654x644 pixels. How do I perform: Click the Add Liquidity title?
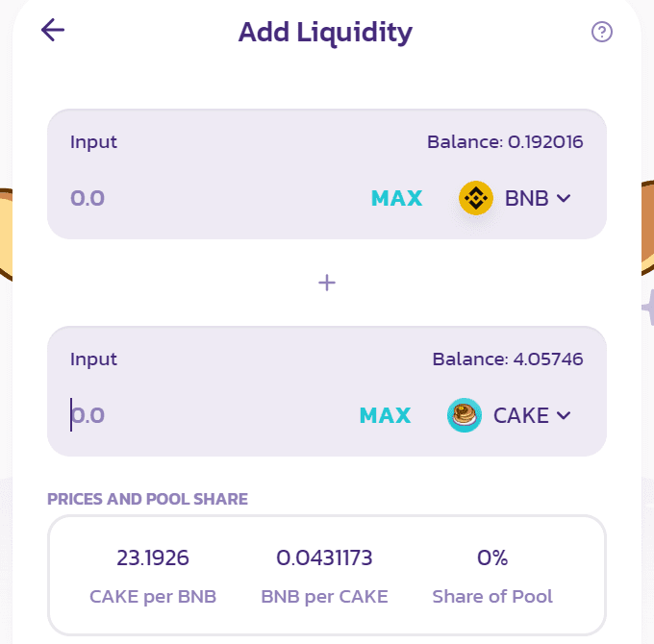point(325,33)
